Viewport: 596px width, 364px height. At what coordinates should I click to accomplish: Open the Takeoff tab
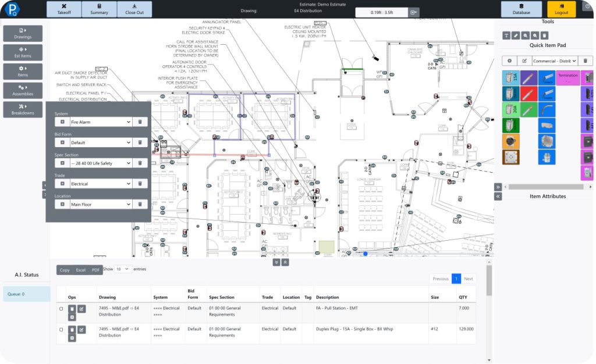click(x=63, y=9)
